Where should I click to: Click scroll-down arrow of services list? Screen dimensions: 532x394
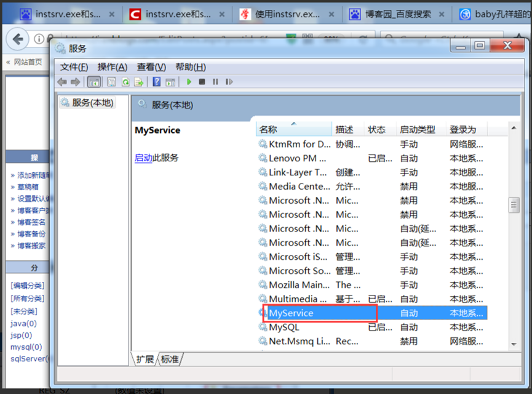click(x=514, y=344)
